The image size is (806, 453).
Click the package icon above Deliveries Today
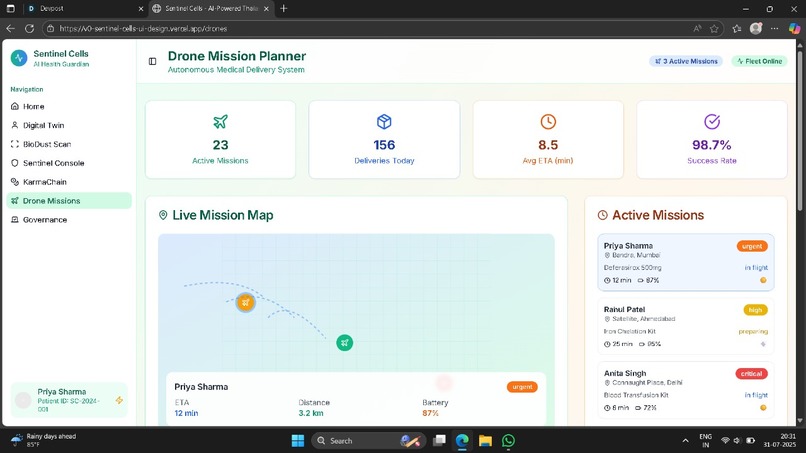(x=384, y=122)
